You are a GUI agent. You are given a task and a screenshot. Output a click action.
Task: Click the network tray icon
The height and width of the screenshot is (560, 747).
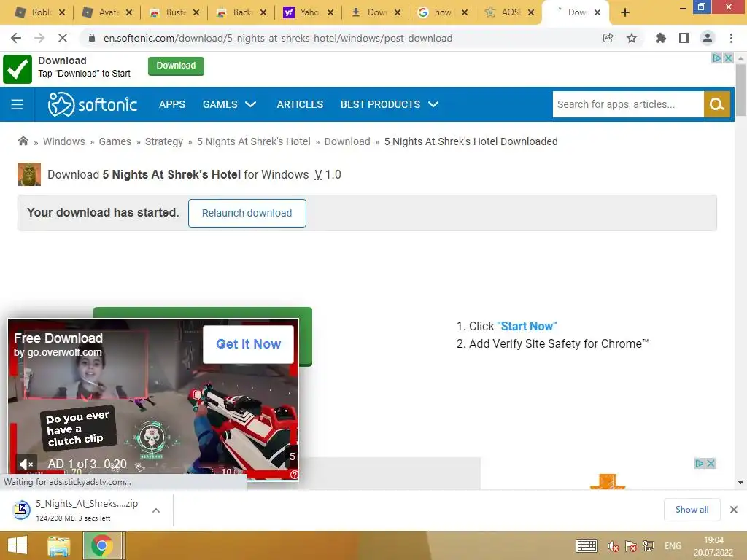click(x=649, y=545)
